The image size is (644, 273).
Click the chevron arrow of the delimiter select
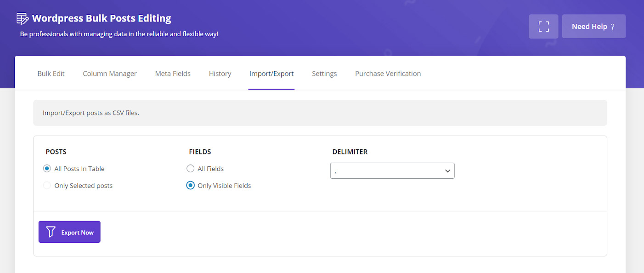click(447, 171)
